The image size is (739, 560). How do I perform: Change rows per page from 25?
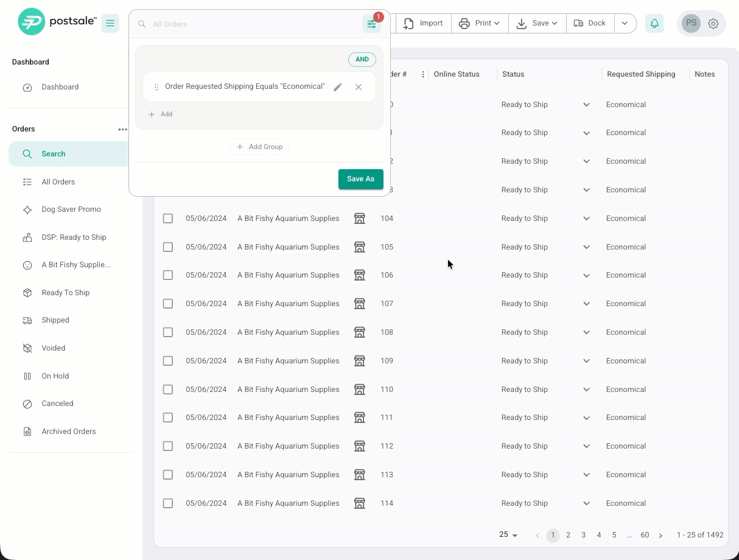508,535
